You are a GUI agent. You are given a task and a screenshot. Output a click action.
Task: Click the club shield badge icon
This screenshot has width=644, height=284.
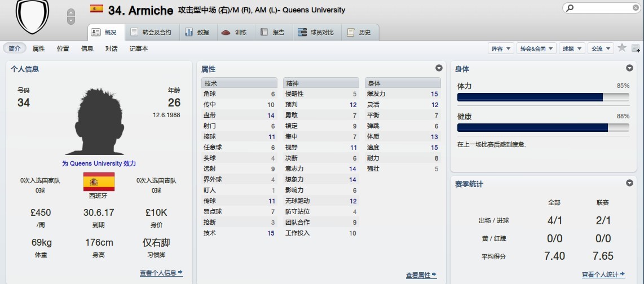pyautogui.click(x=32, y=15)
